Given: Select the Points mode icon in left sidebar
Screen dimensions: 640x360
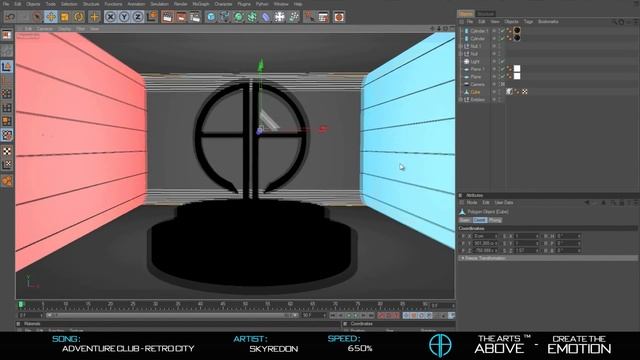Looking at the screenshot, I should click(7, 93).
